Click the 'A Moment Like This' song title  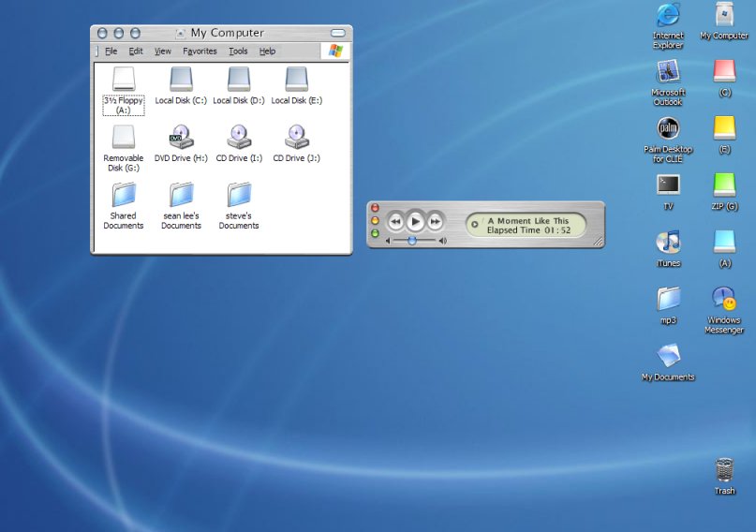pos(528,221)
